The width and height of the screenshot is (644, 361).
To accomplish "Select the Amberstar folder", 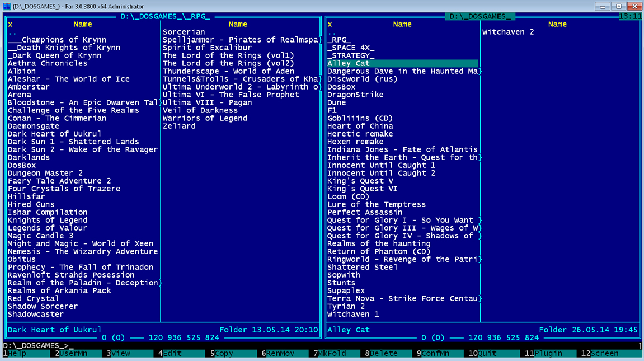I will (29, 87).
